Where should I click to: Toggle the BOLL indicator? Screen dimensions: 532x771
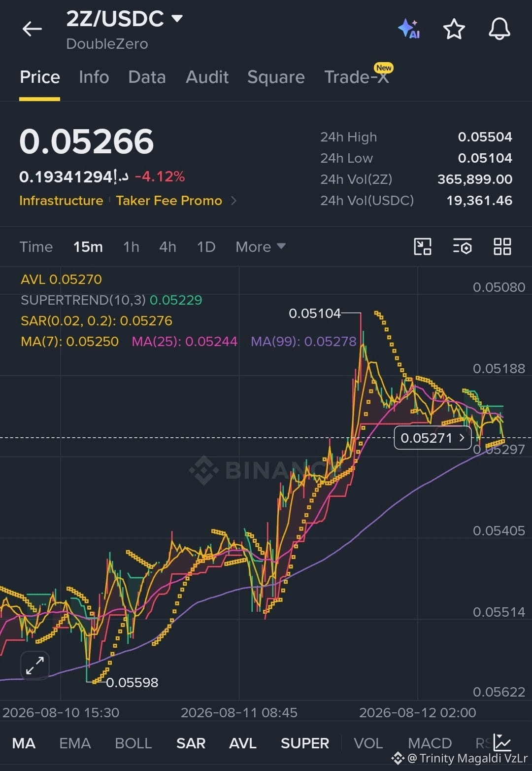pos(133,743)
